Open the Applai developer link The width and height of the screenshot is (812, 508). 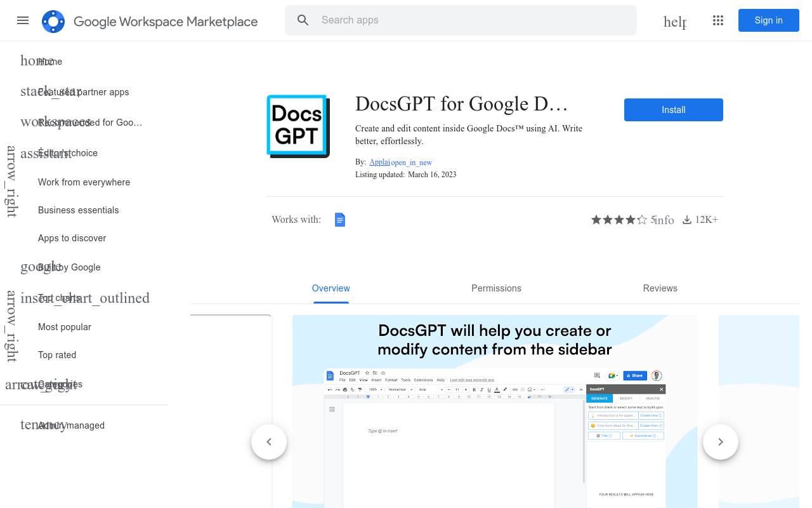[379, 162]
